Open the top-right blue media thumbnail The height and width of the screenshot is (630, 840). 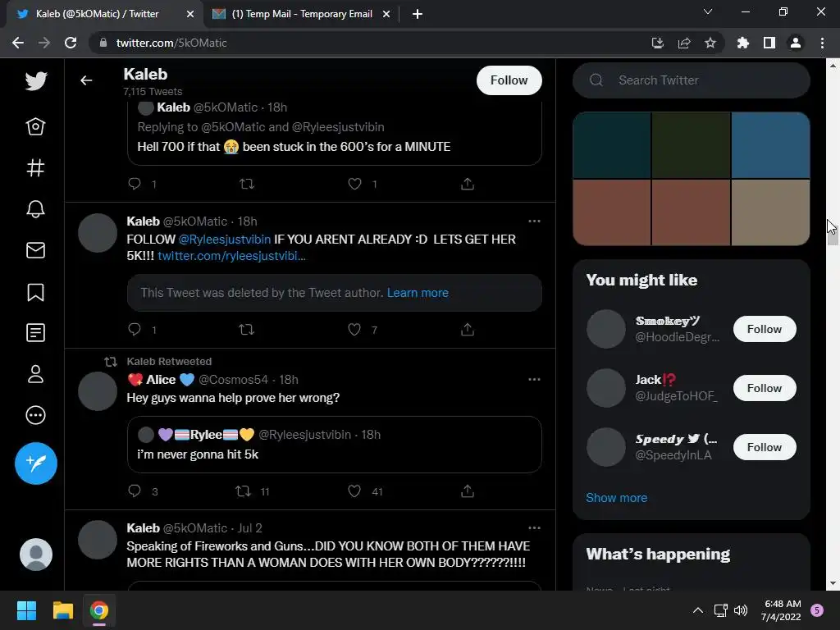tap(770, 144)
